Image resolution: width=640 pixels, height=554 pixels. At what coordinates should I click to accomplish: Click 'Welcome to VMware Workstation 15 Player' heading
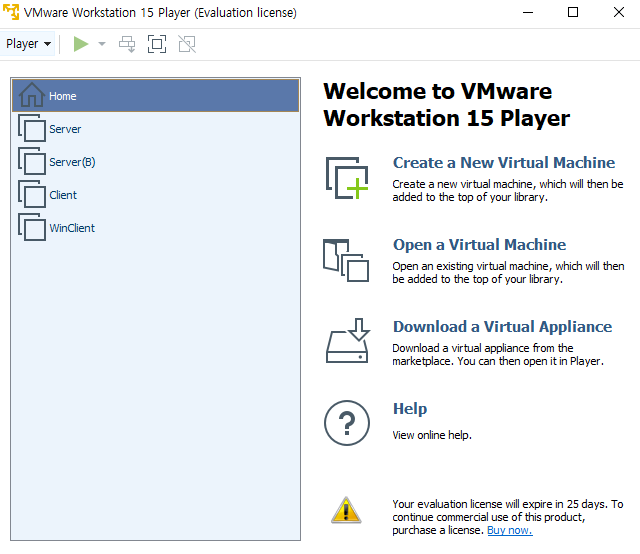pos(447,105)
